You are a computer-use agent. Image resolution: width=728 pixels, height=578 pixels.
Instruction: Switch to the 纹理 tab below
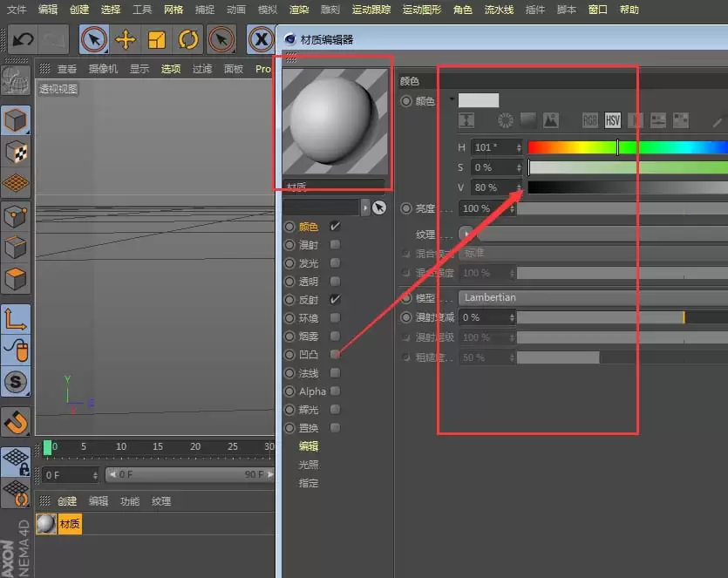(160, 500)
